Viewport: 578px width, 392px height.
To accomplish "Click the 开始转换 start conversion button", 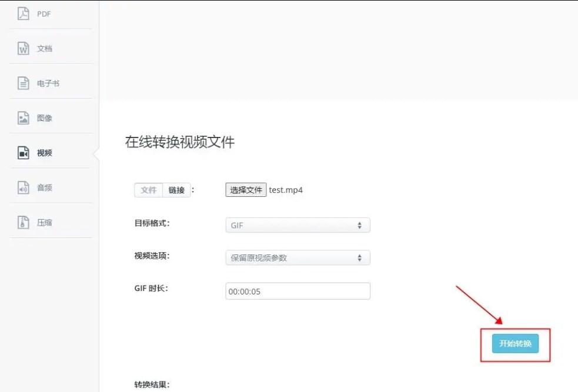I will pyautogui.click(x=514, y=345).
